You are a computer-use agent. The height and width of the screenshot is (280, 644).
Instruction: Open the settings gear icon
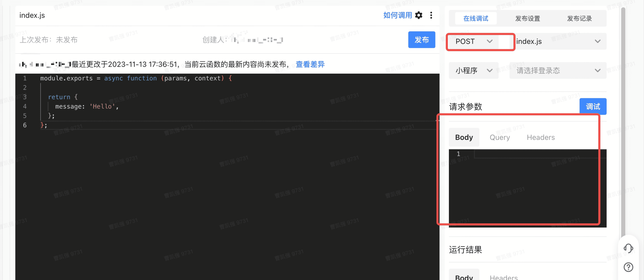pyautogui.click(x=418, y=15)
